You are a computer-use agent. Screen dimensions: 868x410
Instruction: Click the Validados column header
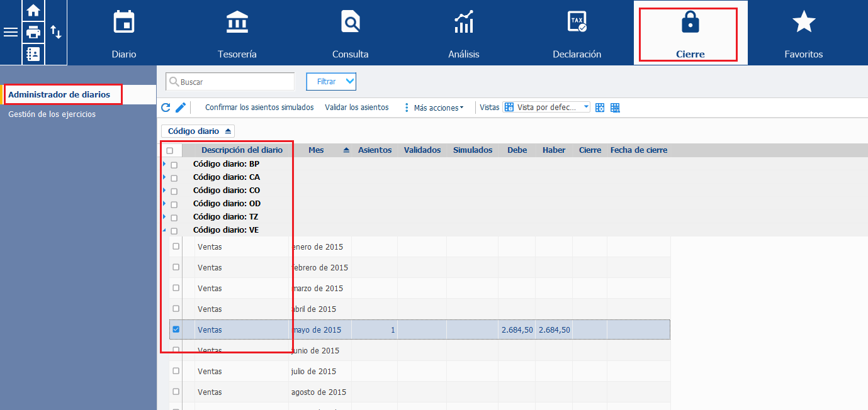pyautogui.click(x=422, y=150)
